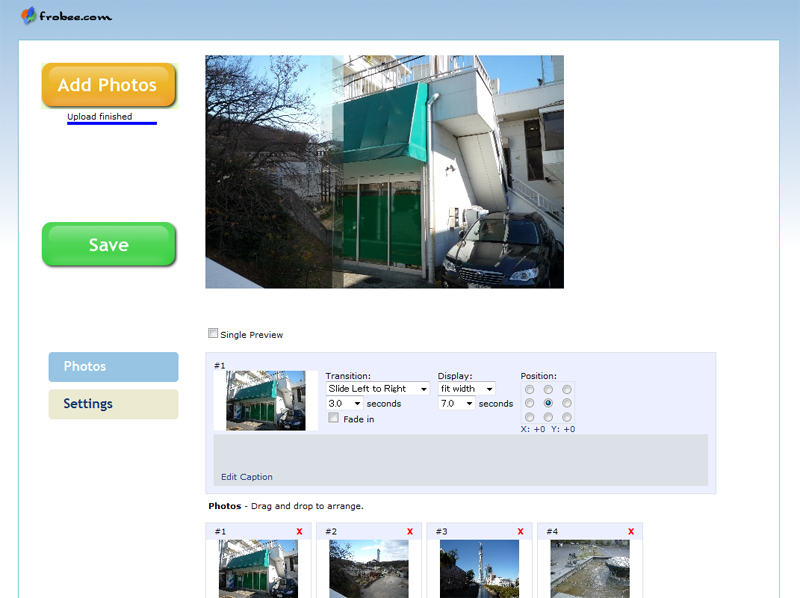This screenshot has height=598, width=800.
Task: Select photo #4 thumbnail in Photos strip
Action: 590,569
